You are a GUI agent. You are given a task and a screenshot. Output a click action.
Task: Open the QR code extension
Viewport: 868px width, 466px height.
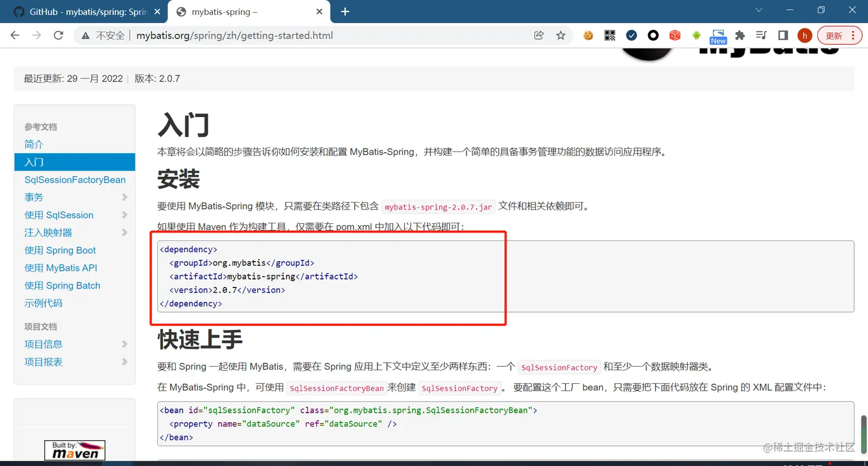pyautogui.click(x=610, y=36)
